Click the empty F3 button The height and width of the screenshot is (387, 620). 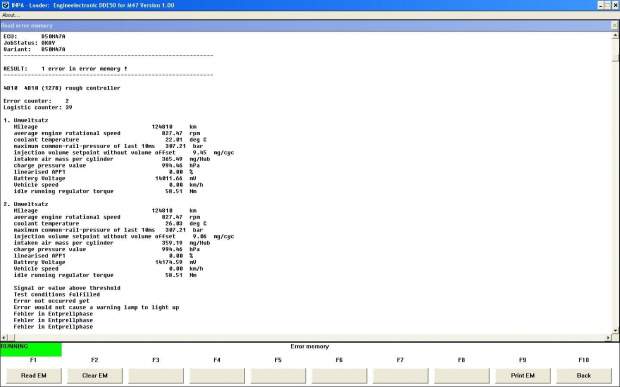[x=156, y=376]
